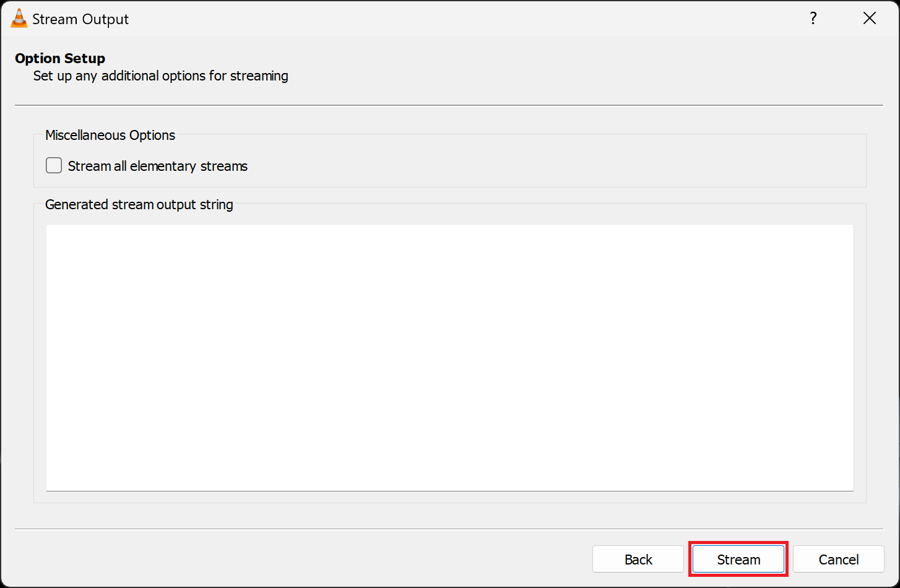The image size is (900, 588).
Task: Enable the Stream all elementary streams checkbox
Action: point(54,166)
